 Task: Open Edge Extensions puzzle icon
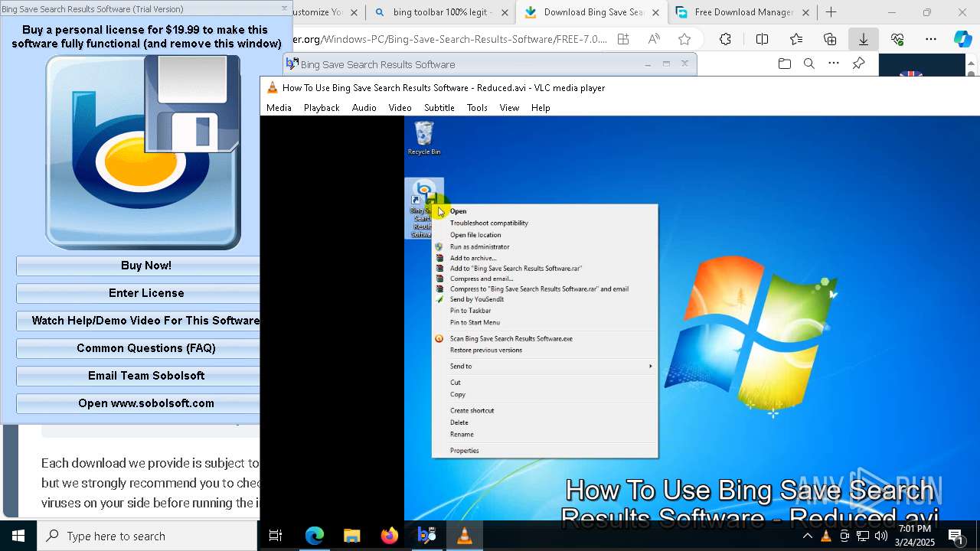pyautogui.click(x=725, y=39)
